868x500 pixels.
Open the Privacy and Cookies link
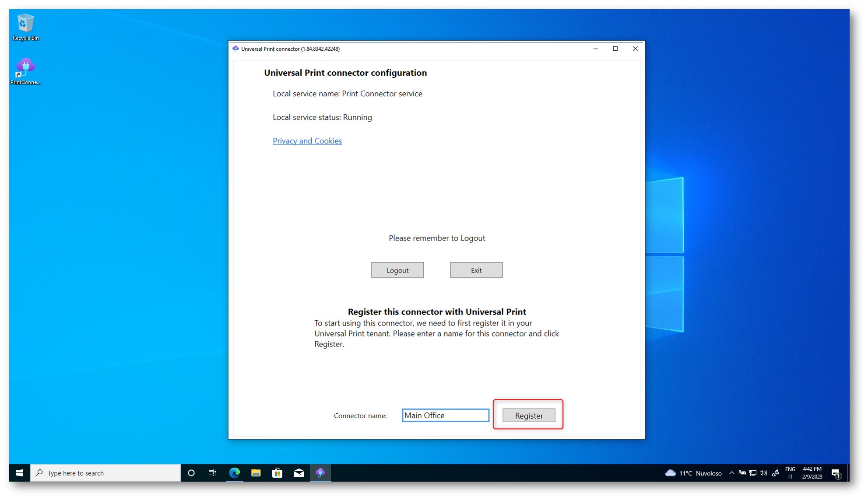307,140
